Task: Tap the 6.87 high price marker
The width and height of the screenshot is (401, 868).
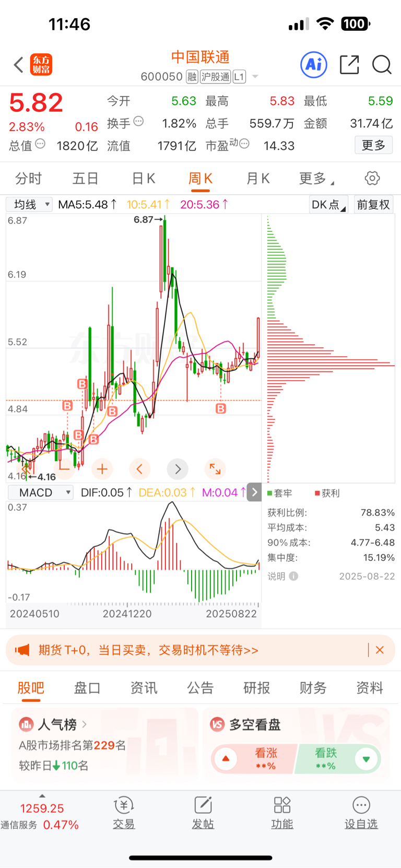Action: (148, 219)
